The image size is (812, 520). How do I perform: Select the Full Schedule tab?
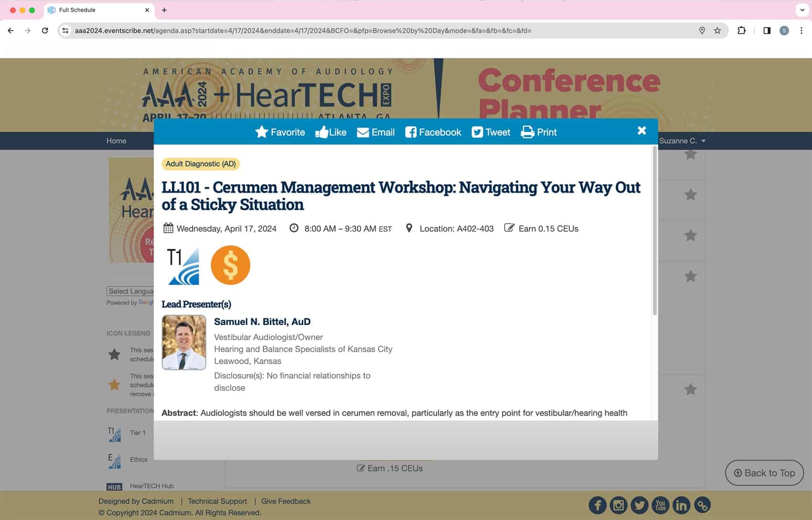[x=98, y=10]
